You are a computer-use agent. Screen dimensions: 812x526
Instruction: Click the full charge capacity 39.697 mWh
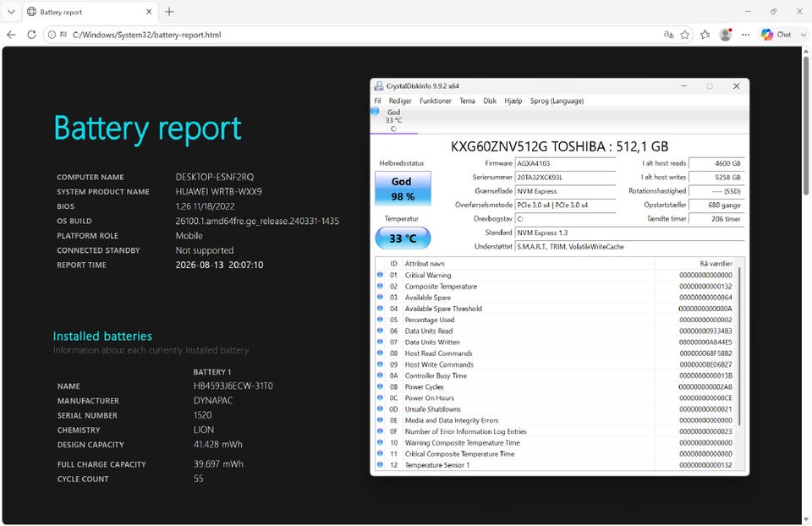point(218,464)
